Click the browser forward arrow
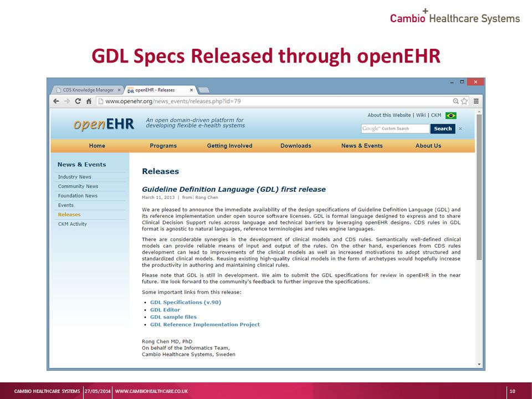Screen dimensions: 532x399 (67, 101)
